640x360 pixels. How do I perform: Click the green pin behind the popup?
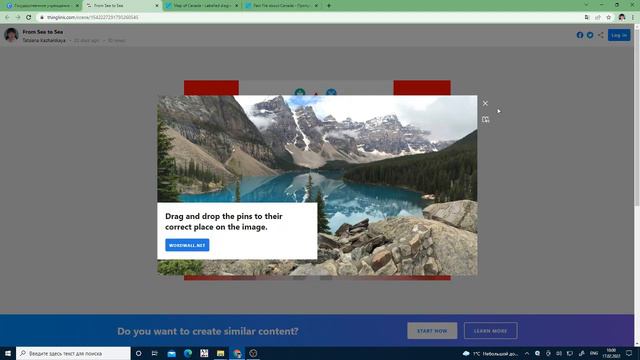(x=300, y=92)
